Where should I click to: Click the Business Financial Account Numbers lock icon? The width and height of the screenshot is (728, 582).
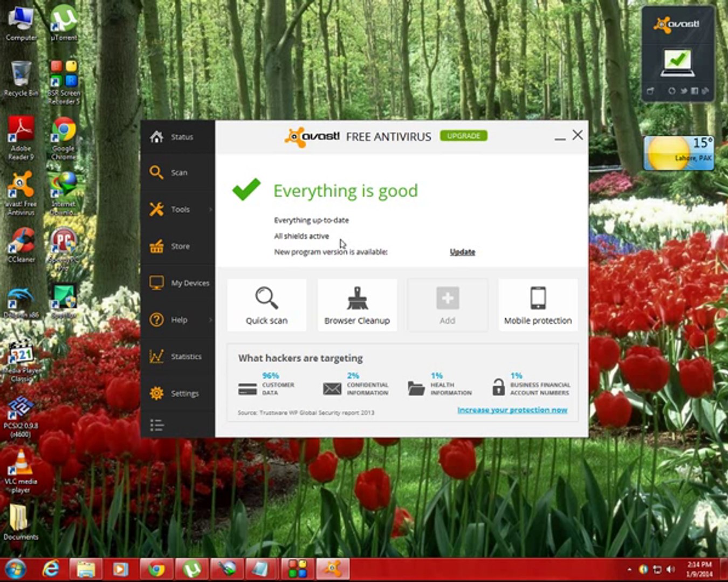(499, 387)
